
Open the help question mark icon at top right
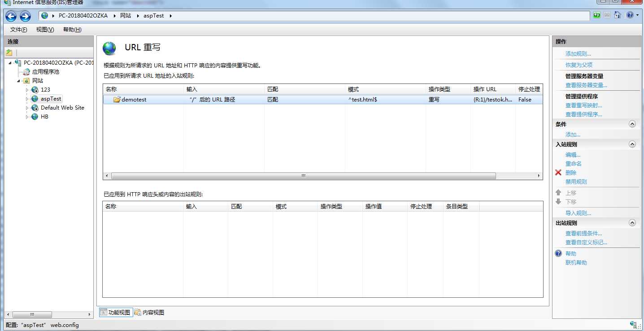(x=630, y=15)
